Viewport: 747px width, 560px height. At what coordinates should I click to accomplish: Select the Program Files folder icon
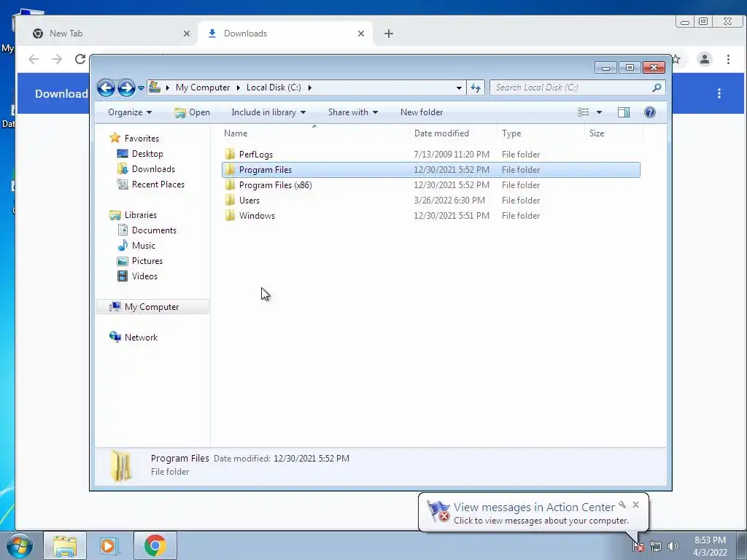tap(230, 169)
